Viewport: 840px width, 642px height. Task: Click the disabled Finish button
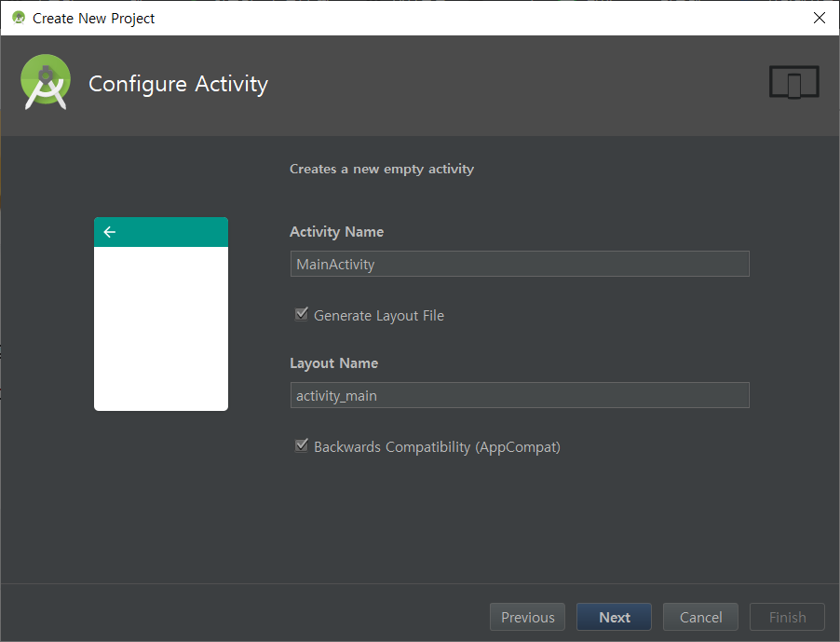(x=788, y=617)
